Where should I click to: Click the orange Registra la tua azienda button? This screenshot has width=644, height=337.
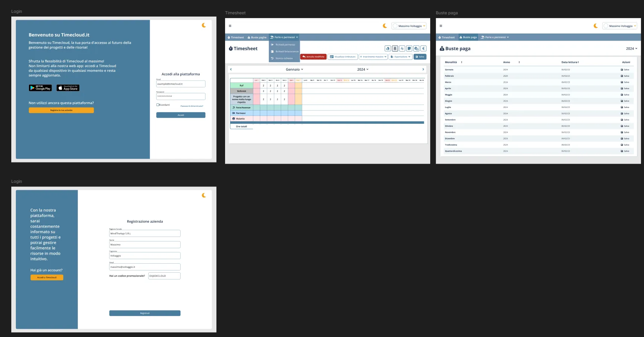tap(61, 110)
